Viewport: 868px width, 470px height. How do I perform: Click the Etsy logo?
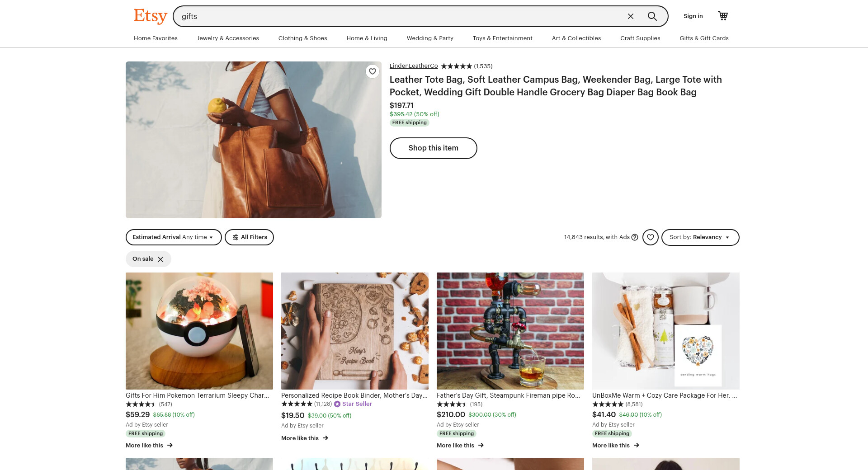point(150,16)
